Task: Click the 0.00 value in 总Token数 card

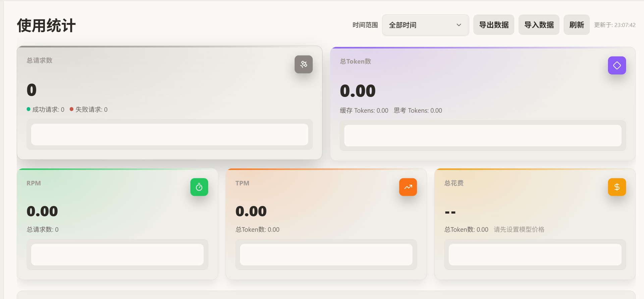Action: tap(358, 91)
